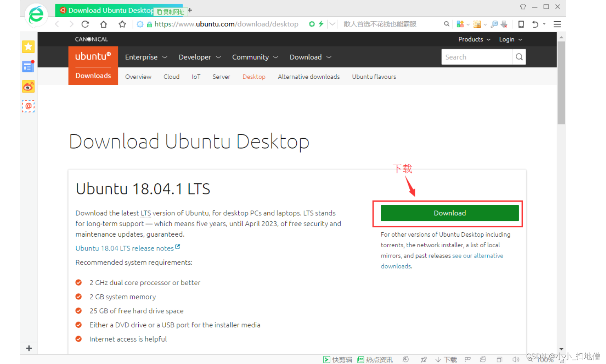Click the scrollbar down arrow
This screenshot has width=606, height=364.
coord(562,349)
